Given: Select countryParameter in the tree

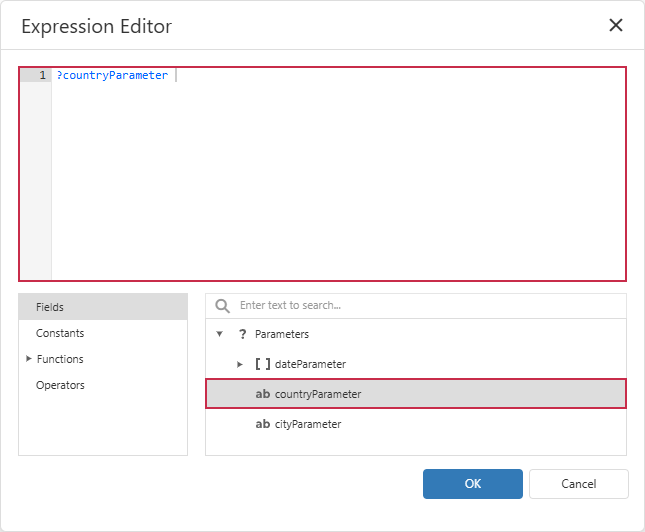Looking at the screenshot, I should click(416, 394).
